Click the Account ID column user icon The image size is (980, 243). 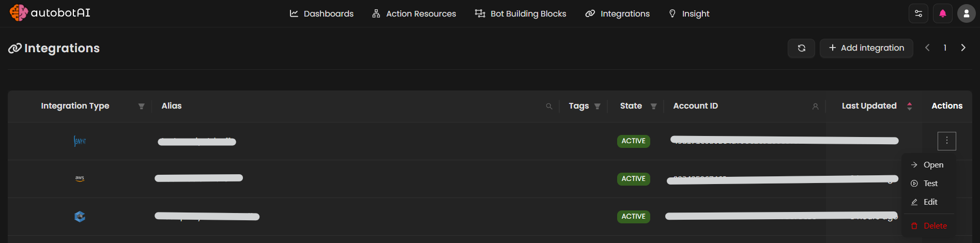click(815, 107)
